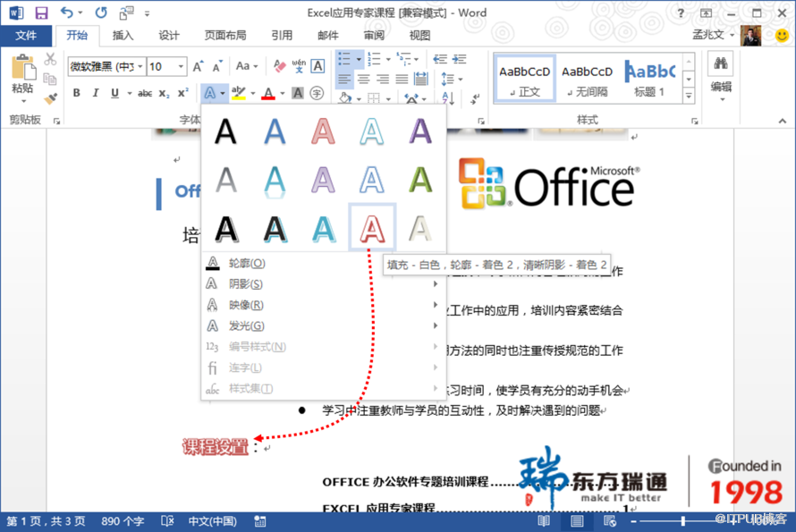Click the clear formatting eraser icon
This screenshot has height=532, width=796.
(279, 66)
